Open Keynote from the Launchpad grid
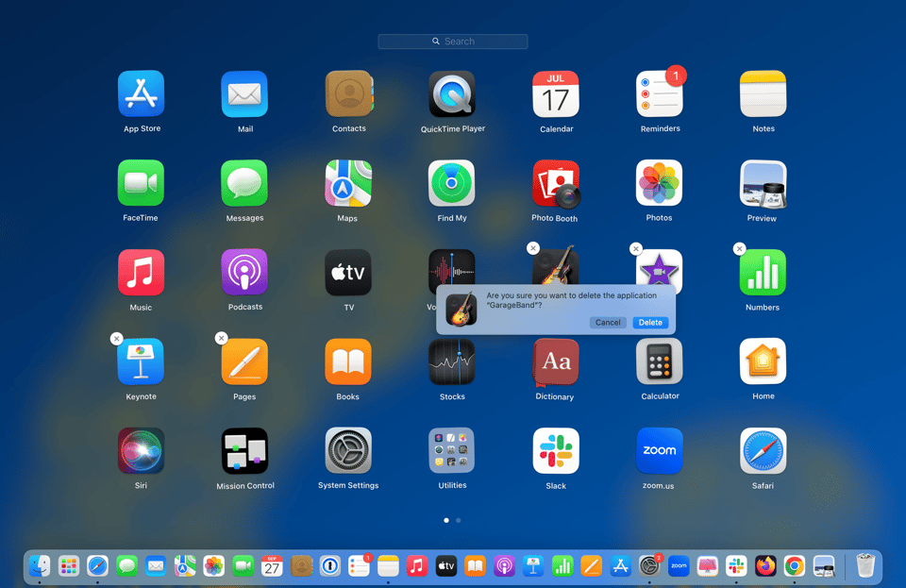The width and height of the screenshot is (906, 588). 141,361
